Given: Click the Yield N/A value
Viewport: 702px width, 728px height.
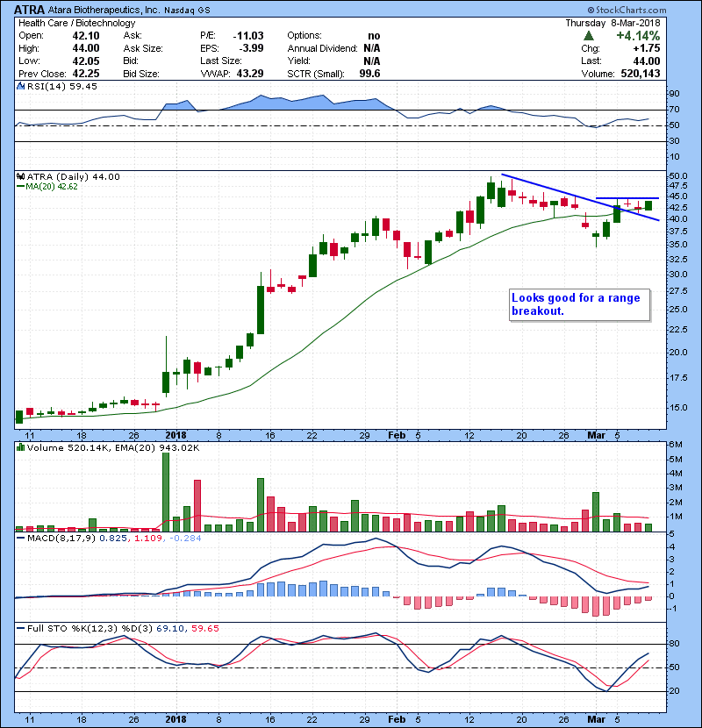Looking at the screenshot, I should click(x=372, y=61).
